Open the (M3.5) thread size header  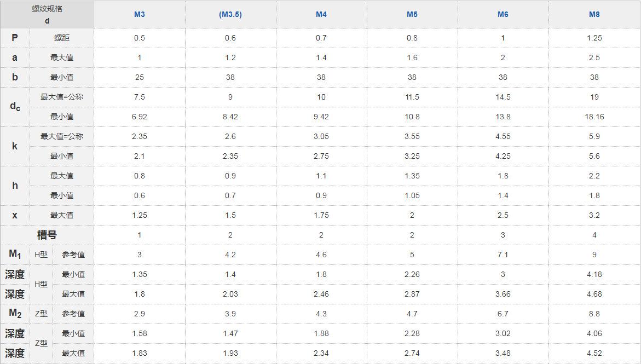pyautogui.click(x=230, y=14)
